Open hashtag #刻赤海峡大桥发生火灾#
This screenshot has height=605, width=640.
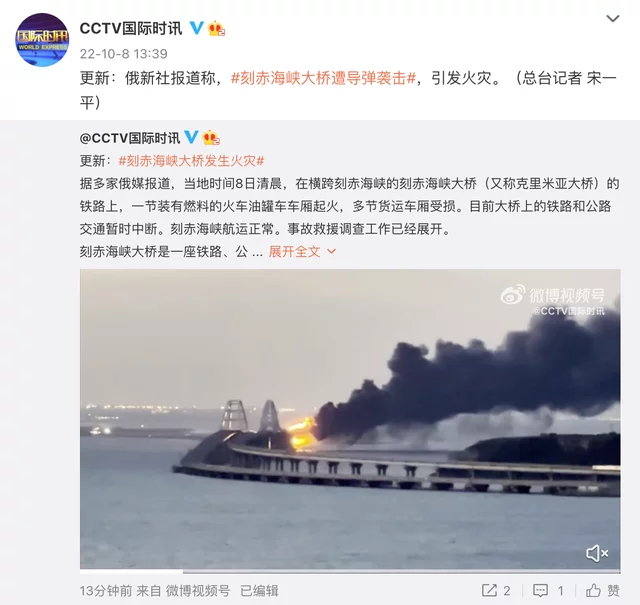[191, 160]
